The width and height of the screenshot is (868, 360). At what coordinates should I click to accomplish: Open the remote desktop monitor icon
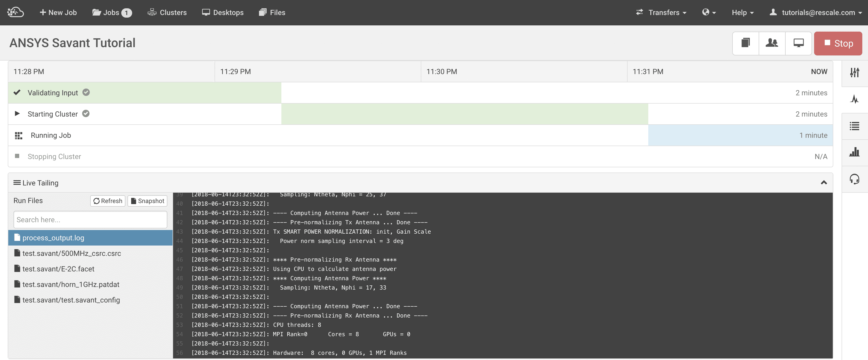tap(798, 43)
